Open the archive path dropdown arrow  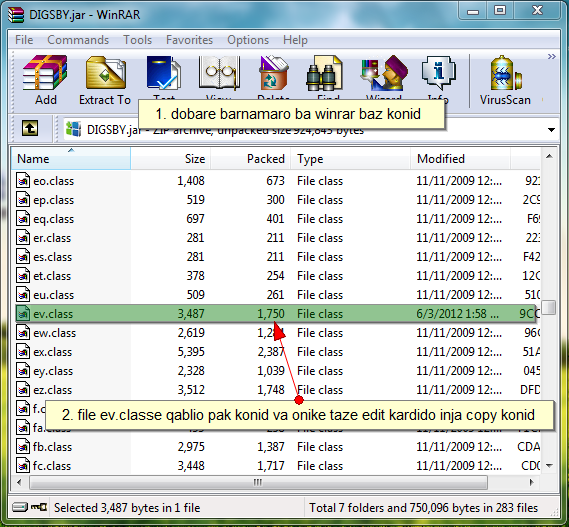click(x=551, y=130)
